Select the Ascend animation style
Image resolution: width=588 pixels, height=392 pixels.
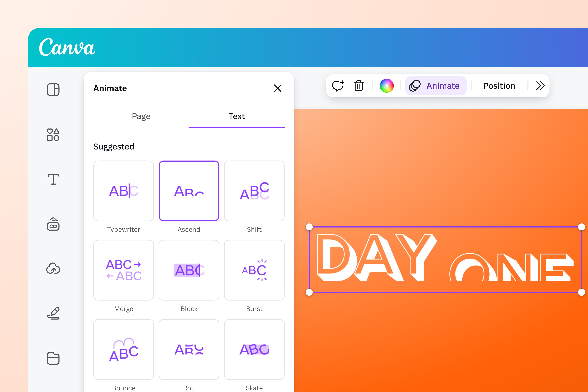[x=189, y=191]
